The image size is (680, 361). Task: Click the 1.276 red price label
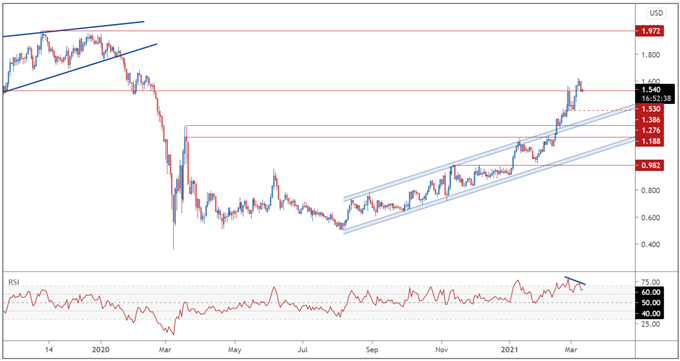[x=649, y=130]
